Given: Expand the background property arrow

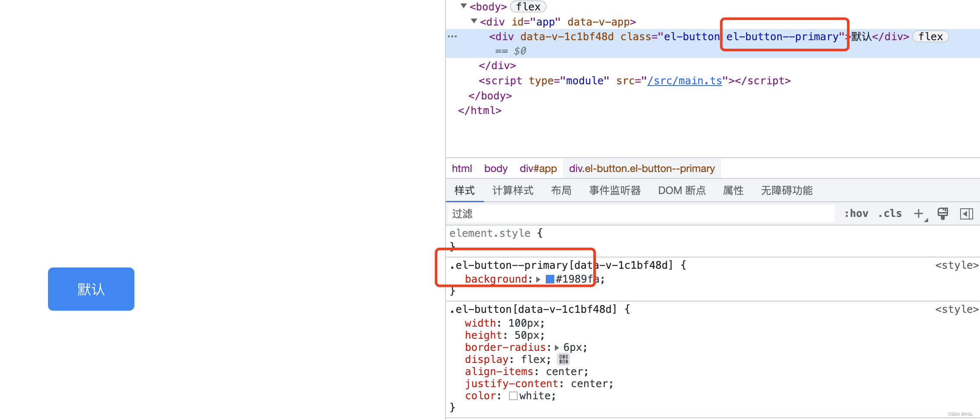Looking at the screenshot, I should pyautogui.click(x=538, y=279).
